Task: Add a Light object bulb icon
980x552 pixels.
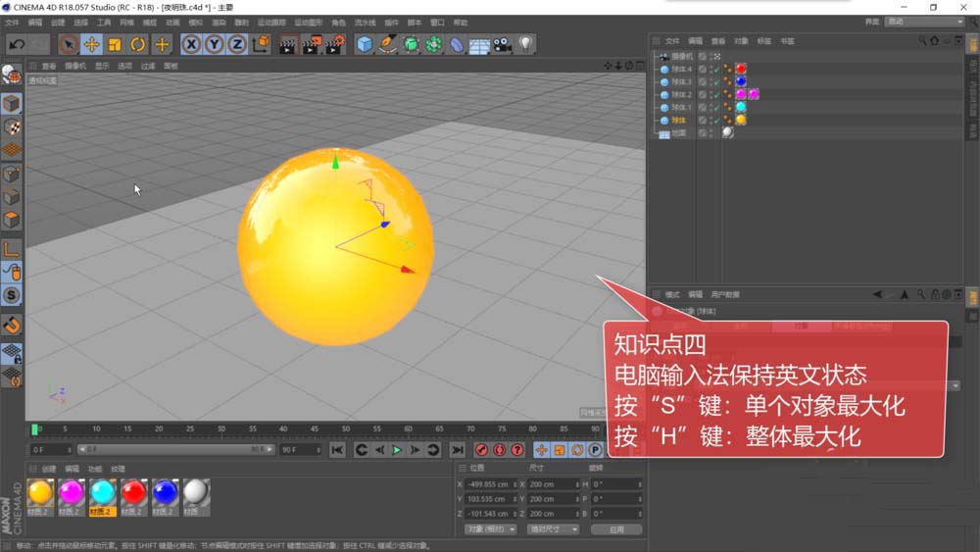Action: pos(525,44)
